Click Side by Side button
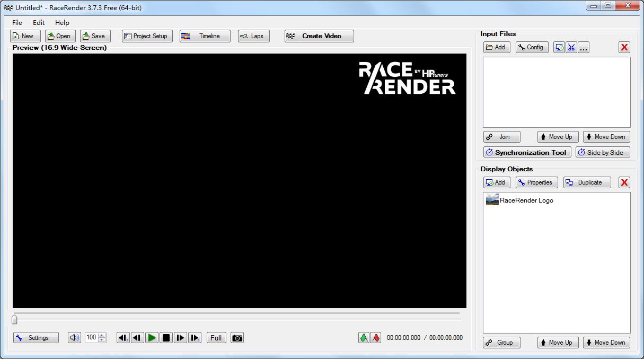Viewport: 644px width, 359px height. tap(603, 152)
